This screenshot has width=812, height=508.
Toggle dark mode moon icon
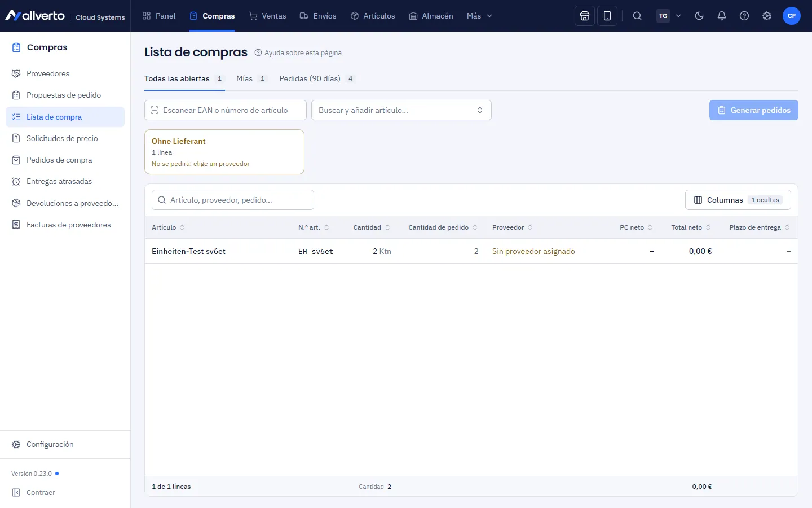pos(699,16)
